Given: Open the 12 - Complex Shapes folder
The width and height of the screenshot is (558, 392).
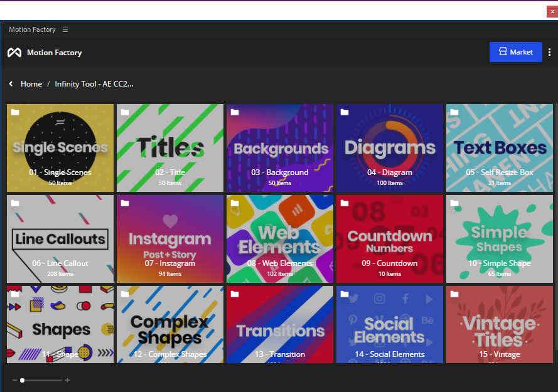Looking at the screenshot, I should [170, 324].
